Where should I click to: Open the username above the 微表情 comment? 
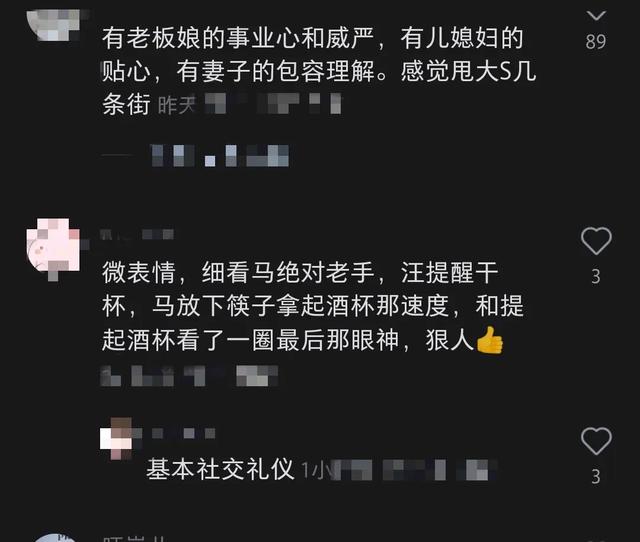click(137, 234)
